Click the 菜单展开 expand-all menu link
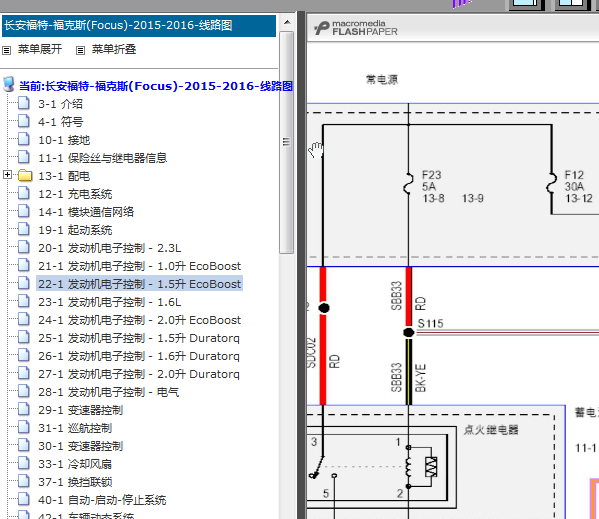This screenshot has width=599, height=519. point(40,49)
